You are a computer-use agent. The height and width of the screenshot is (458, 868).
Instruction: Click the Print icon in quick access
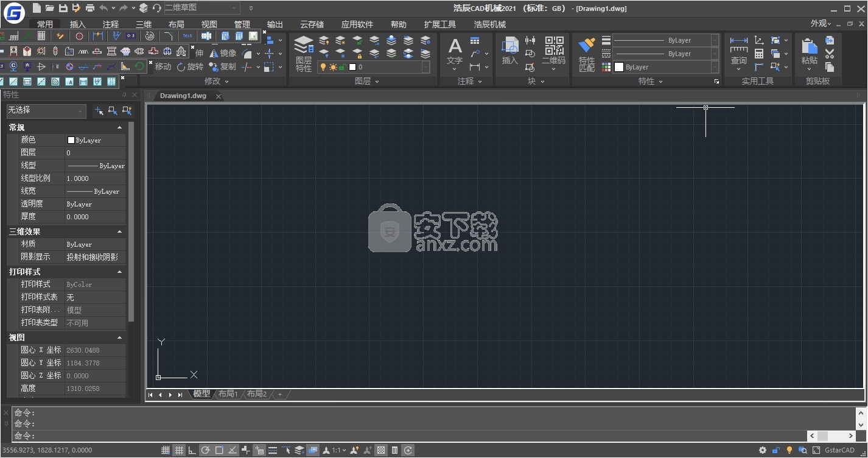click(90, 8)
